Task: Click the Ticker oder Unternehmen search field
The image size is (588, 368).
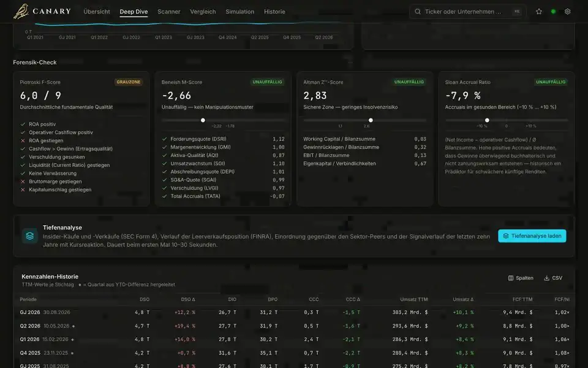Action: (467, 12)
